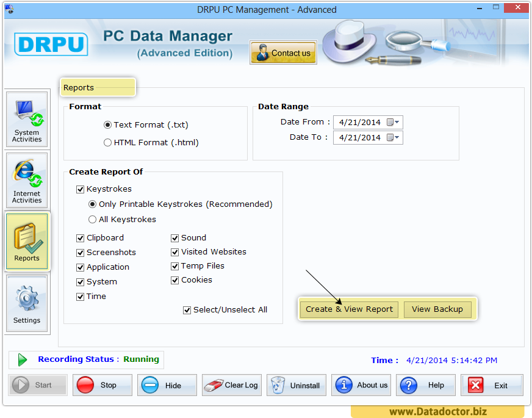Click the Clear Log eraser button
Viewport: 532px width, 418px height.
coord(232,385)
